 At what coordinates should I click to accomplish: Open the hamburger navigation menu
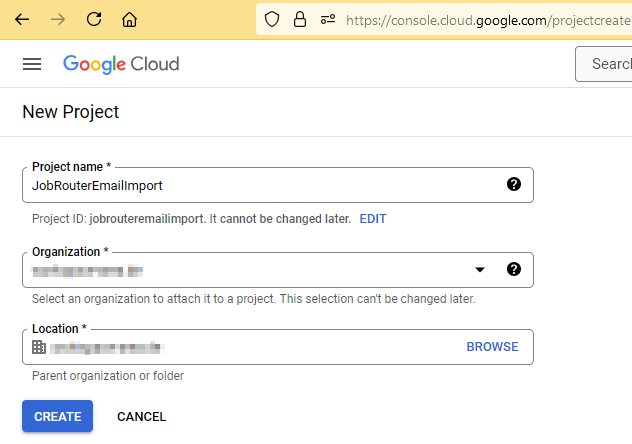click(x=32, y=64)
